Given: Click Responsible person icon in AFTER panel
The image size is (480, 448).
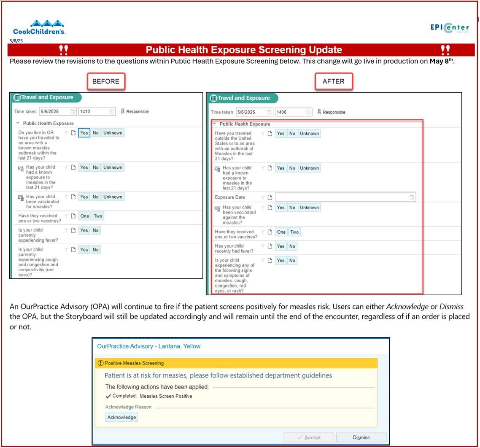Looking at the screenshot, I should coord(319,112).
